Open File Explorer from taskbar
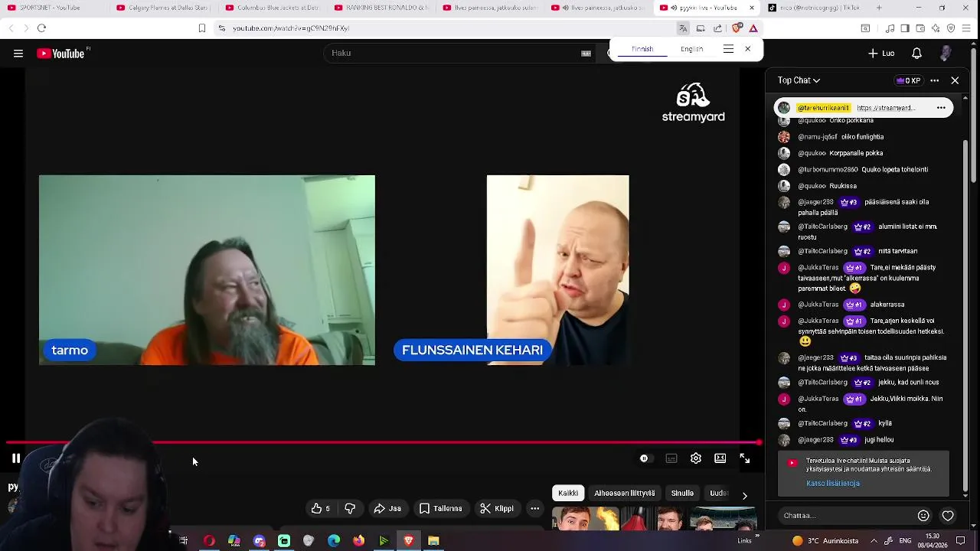The width and height of the screenshot is (980, 551). coord(433,541)
